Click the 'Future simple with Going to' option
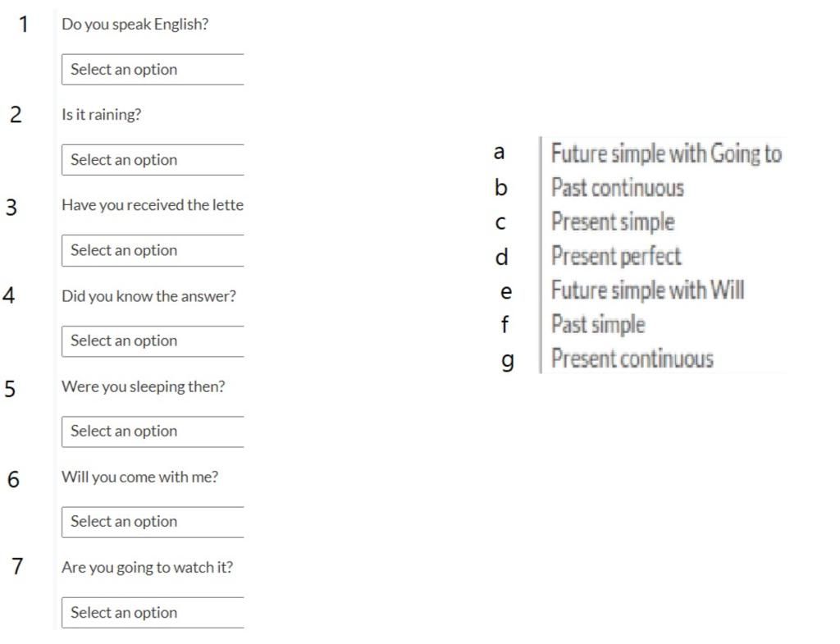 pos(665,153)
